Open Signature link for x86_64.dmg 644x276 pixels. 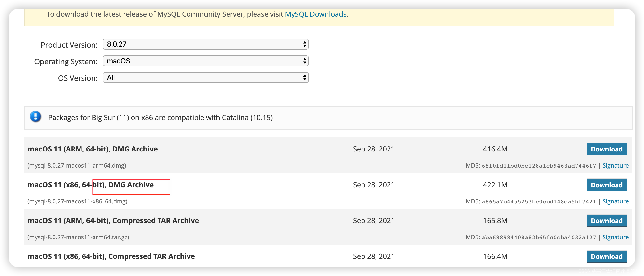[615, 201]
